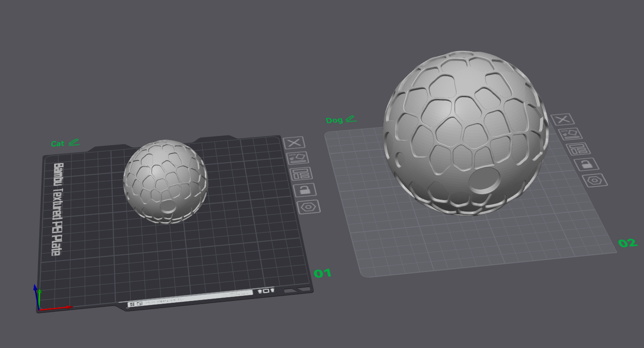Arrange objects on plate 01
Viewport: 644px width, 348px height.
(x=302, y=174)
